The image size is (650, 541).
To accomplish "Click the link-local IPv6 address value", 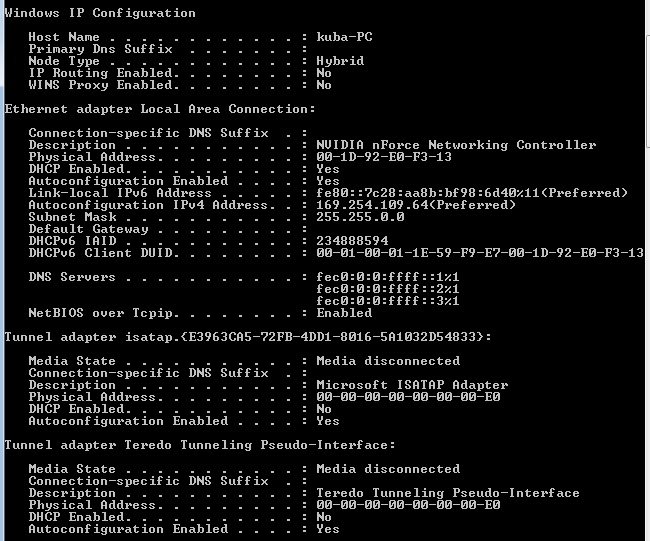I will (471, 193).
